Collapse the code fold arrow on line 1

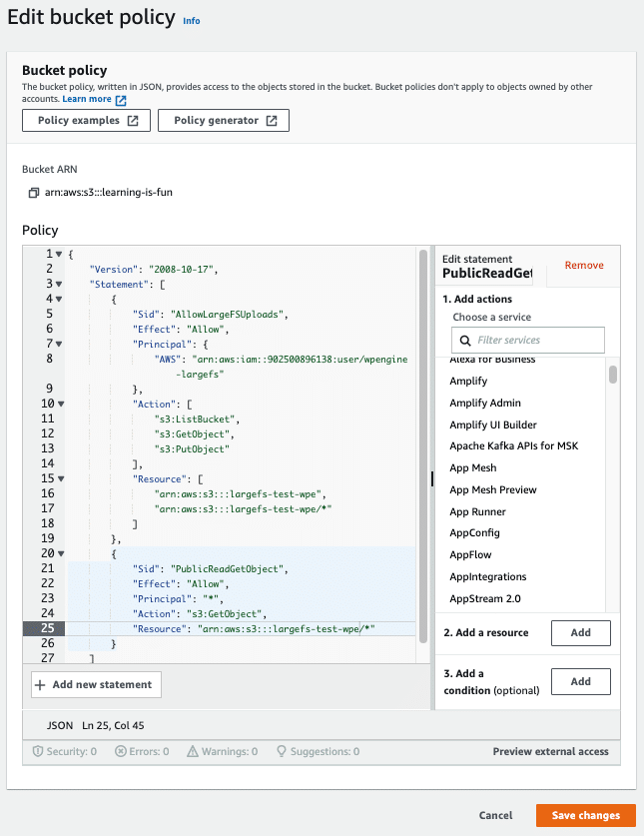point(59,254)
